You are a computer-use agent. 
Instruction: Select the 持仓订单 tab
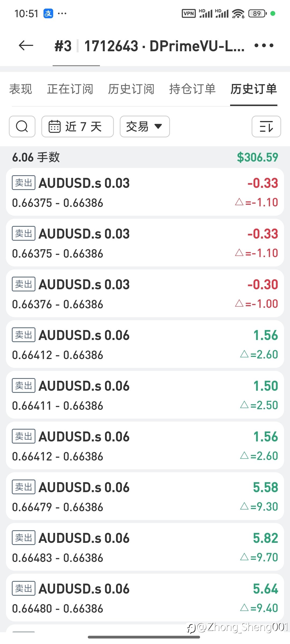[x=193, y=89]
